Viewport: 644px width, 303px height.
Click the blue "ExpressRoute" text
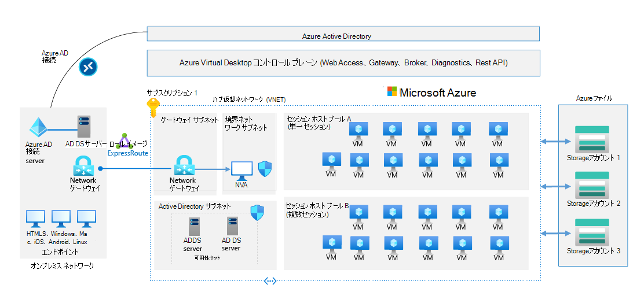click(x=128, y=153)
